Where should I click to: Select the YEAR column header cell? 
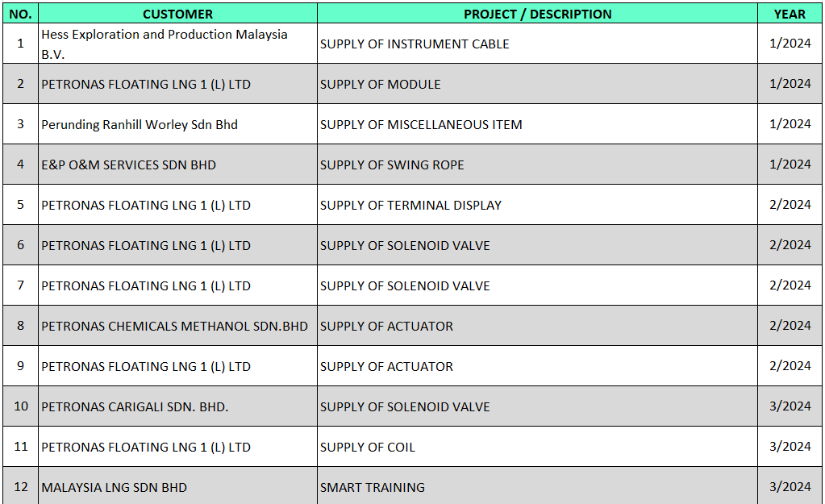[x=790, y=14]
